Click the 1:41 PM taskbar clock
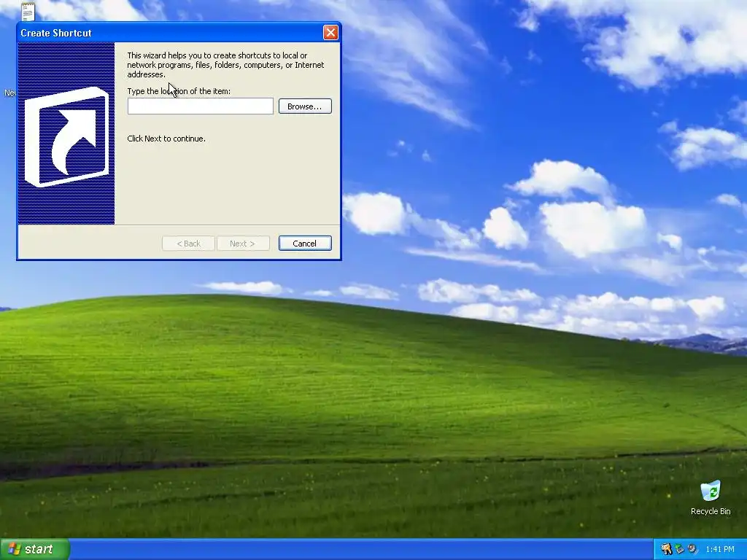 (720, 549)
